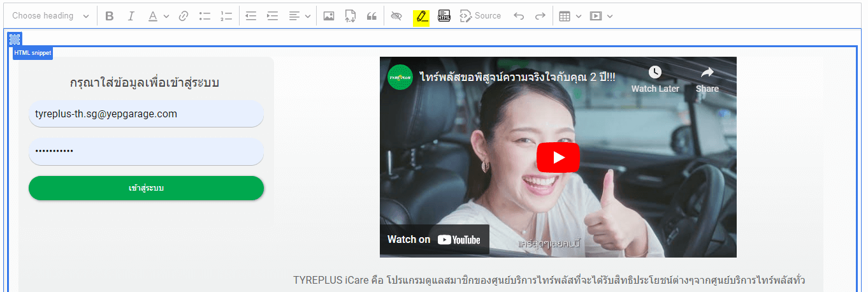Open text alignment options

[299, 16]
